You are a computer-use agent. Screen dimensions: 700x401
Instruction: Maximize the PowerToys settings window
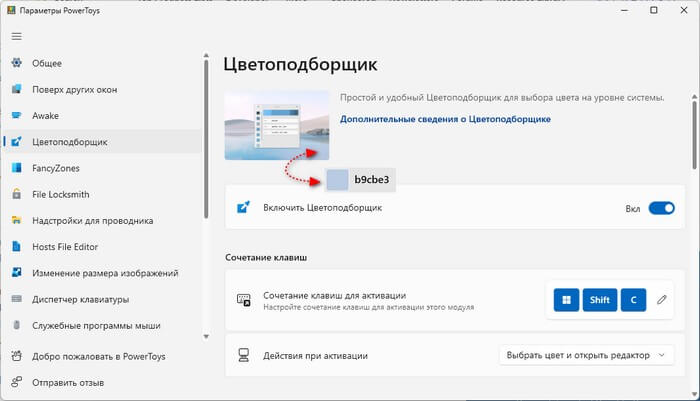pyautogui.click(x=654, y=10)
